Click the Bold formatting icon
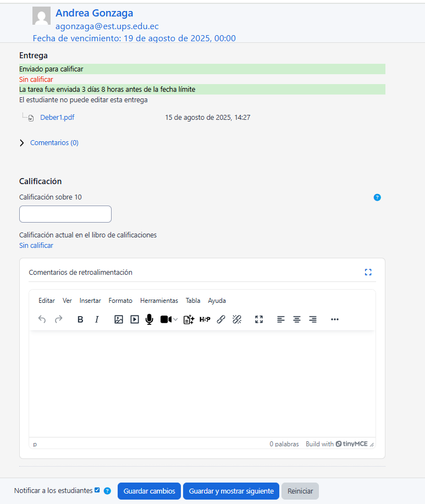The image size is (425, 504). point(80,319)
